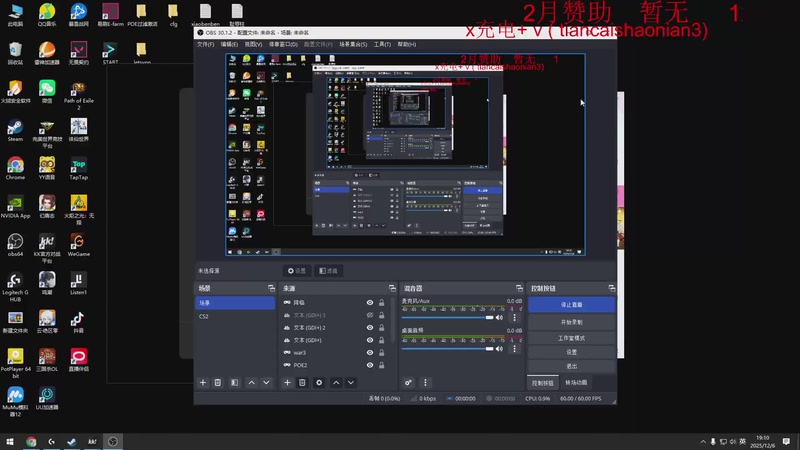Click the 退出 button
Viewport: 800px width, 450px height.
571,366
